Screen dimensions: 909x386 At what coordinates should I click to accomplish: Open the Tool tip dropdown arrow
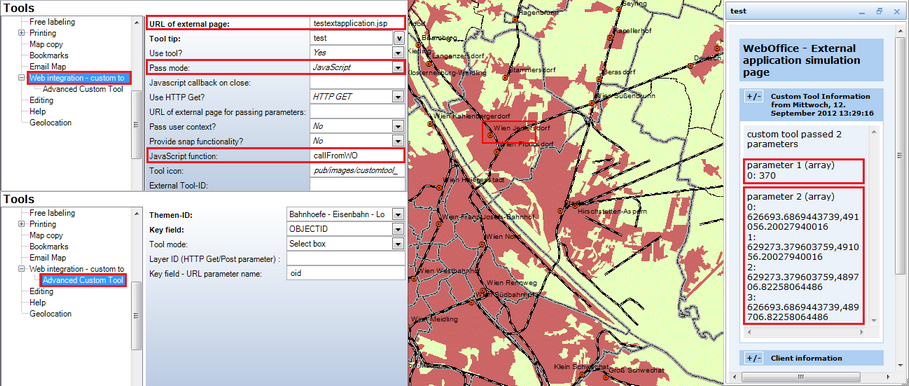(399, 38)
